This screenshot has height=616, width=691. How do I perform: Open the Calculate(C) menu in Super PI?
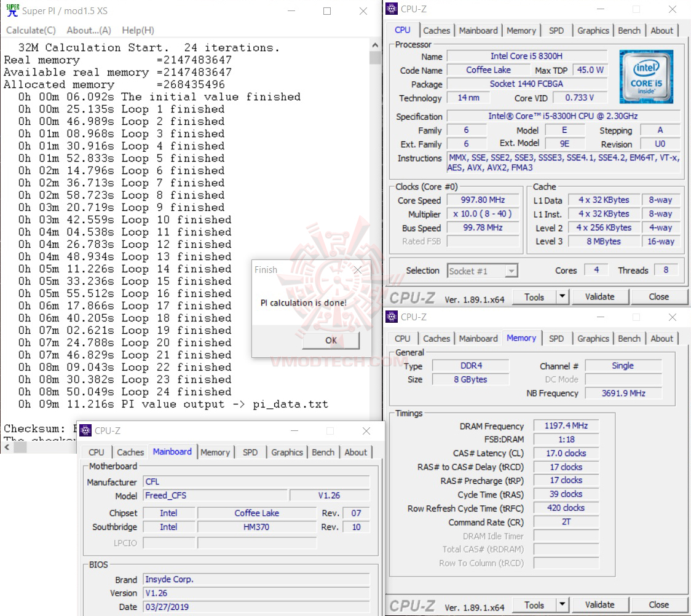click(31, 30)
